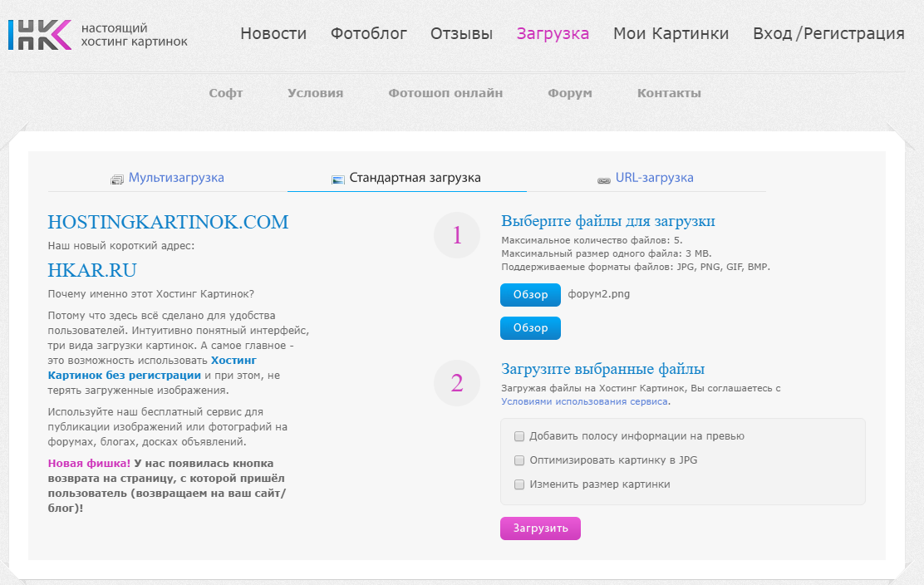Visit the Форум link
The image size is (924, 585).
point(570,93)
